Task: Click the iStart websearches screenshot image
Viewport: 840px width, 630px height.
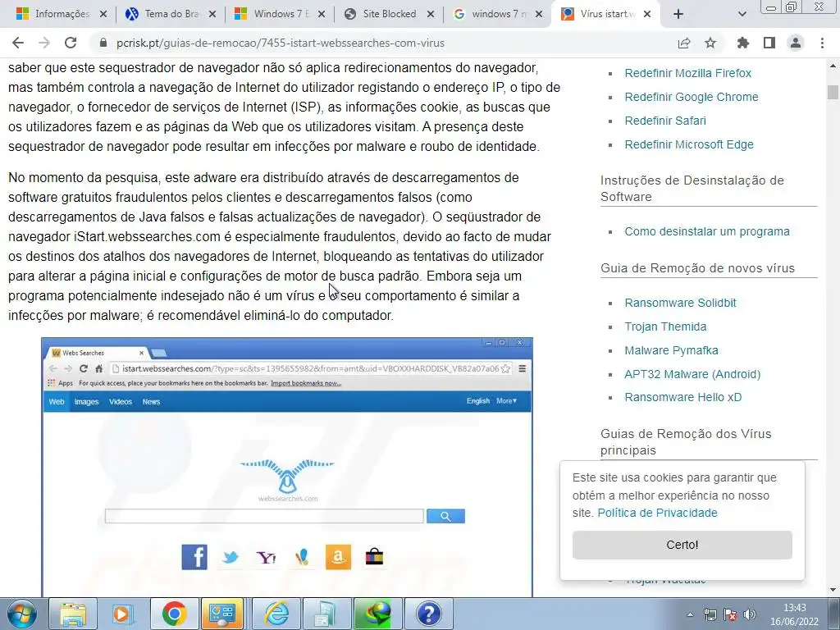Action: click(287, 467)
